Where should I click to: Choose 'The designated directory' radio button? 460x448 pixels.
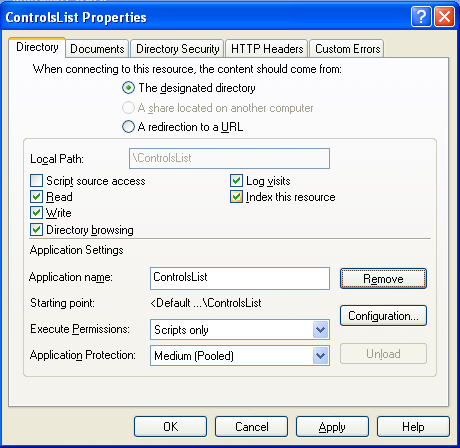tap(128, 88)
